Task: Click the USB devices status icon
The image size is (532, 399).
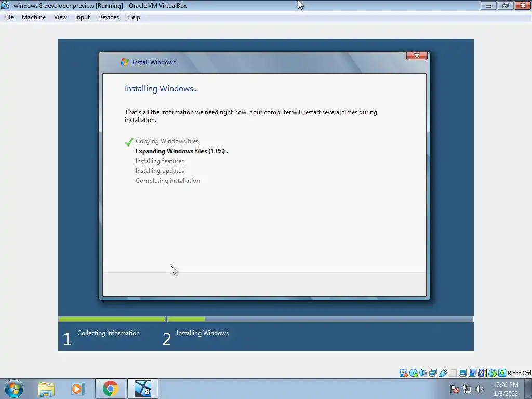Action: click(443, 373)
